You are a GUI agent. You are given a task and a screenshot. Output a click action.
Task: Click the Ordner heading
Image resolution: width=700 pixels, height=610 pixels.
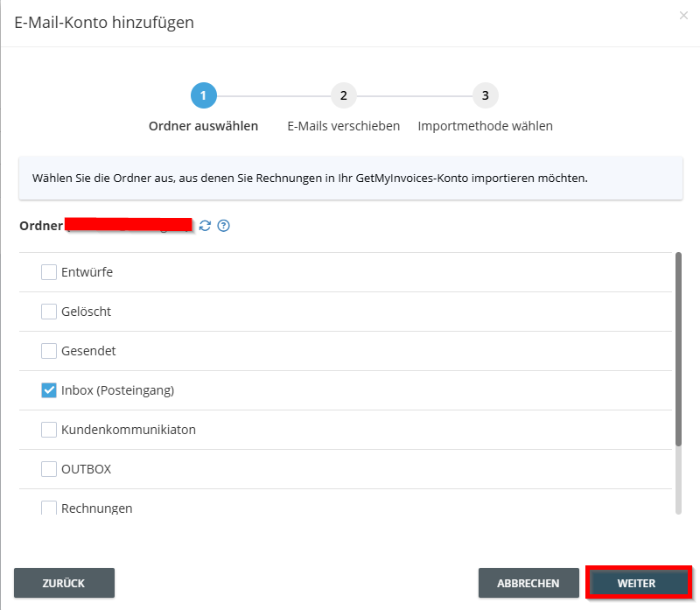(x=41, y=226)
